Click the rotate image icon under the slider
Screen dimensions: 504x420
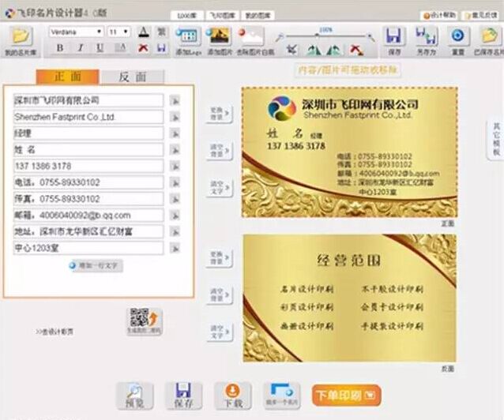pos(291,50)
